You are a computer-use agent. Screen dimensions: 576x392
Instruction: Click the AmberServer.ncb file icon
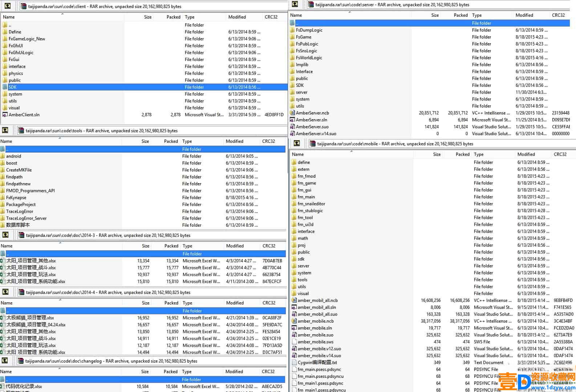tap(292, 113)
